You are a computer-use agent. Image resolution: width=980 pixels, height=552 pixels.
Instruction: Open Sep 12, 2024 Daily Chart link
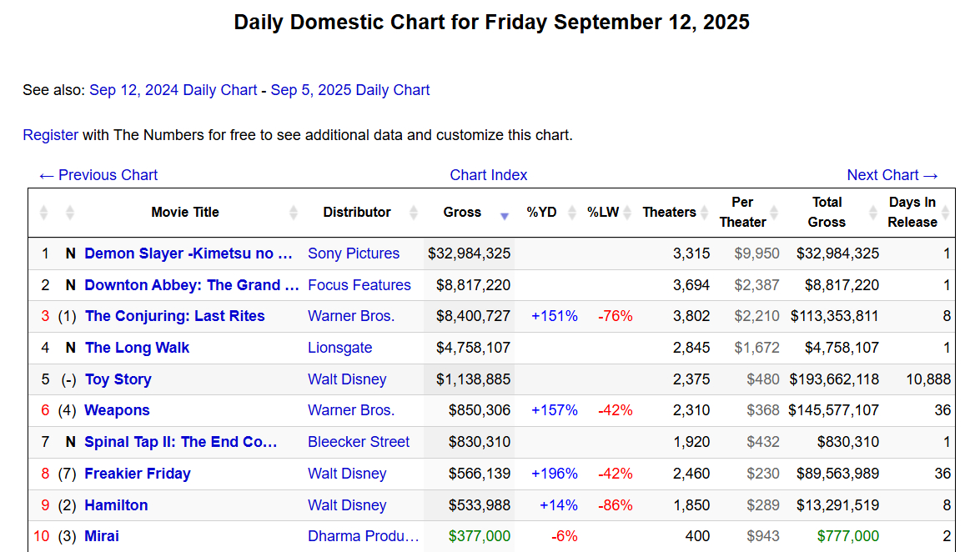pos(173,90)
